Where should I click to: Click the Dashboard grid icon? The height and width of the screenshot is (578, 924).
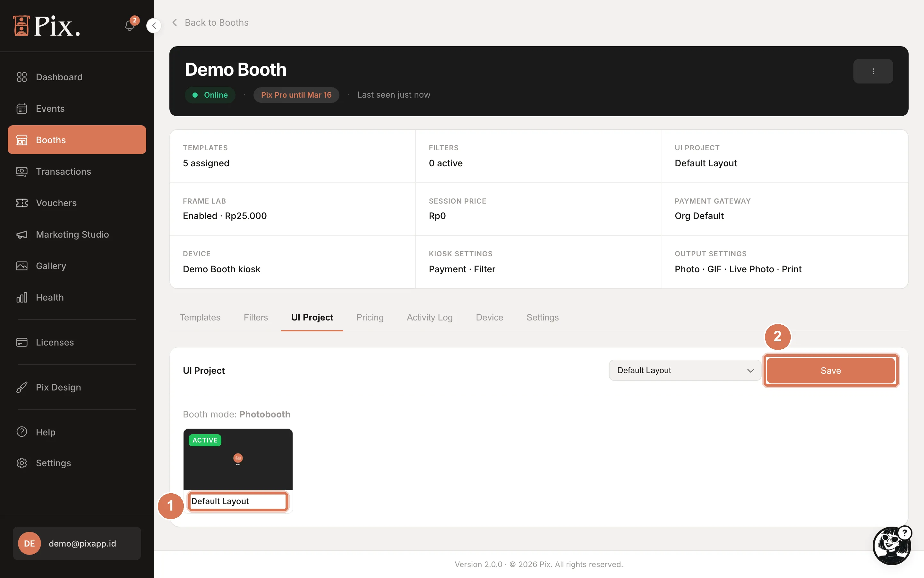coord(22,77)
